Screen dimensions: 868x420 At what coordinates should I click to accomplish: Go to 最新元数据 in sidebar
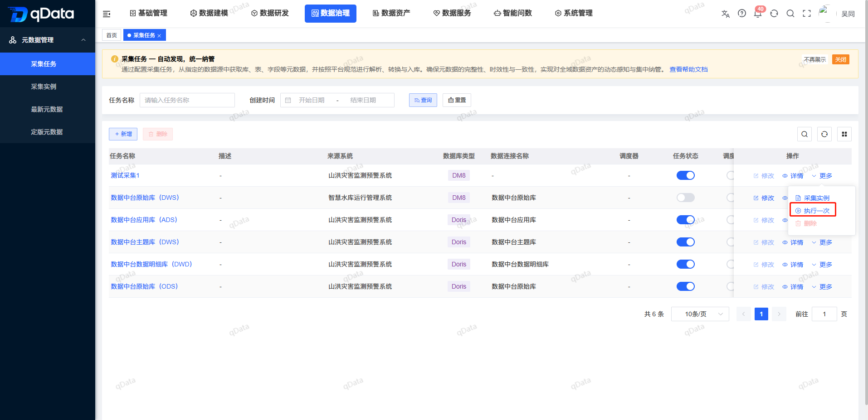coord(48,109)
